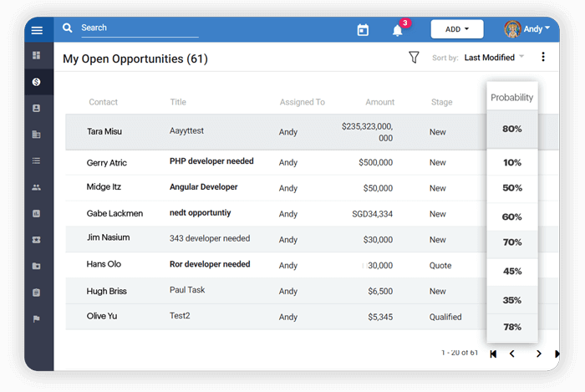Screen dimensions: 585x392
Task: Go to previous page of results
Action: [512, 354]
